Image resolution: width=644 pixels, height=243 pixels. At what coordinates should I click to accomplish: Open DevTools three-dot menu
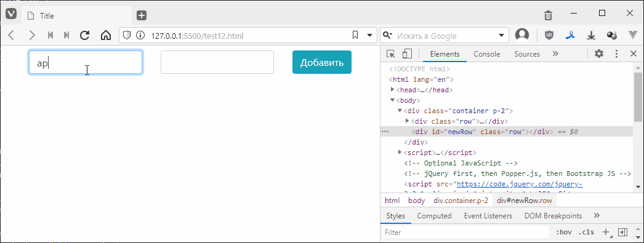coord(616,54)
